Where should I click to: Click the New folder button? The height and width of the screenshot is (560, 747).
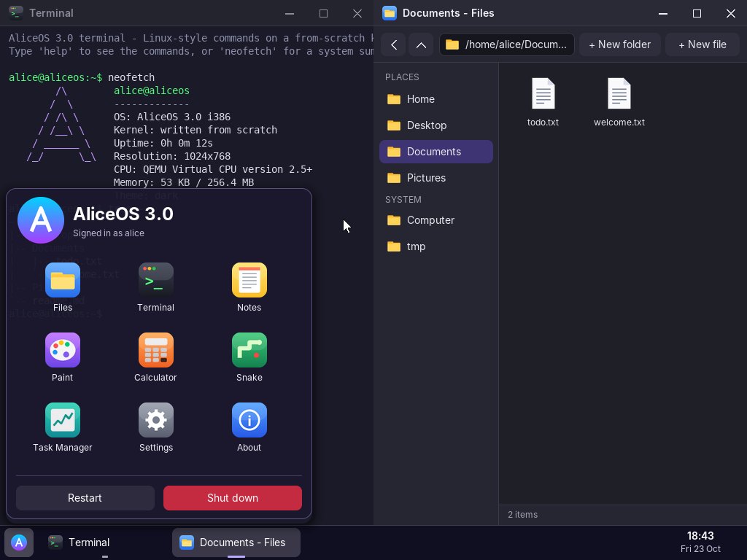620,44
